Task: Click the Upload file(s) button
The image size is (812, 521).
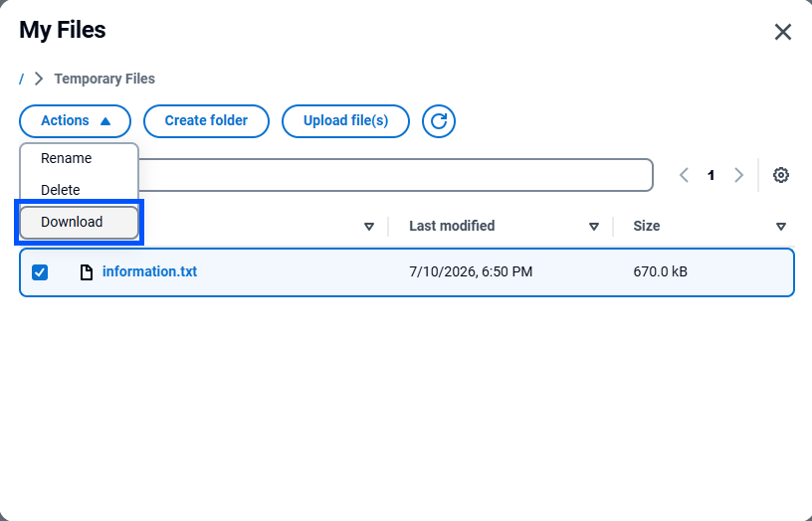Action: tap(345, 121)
